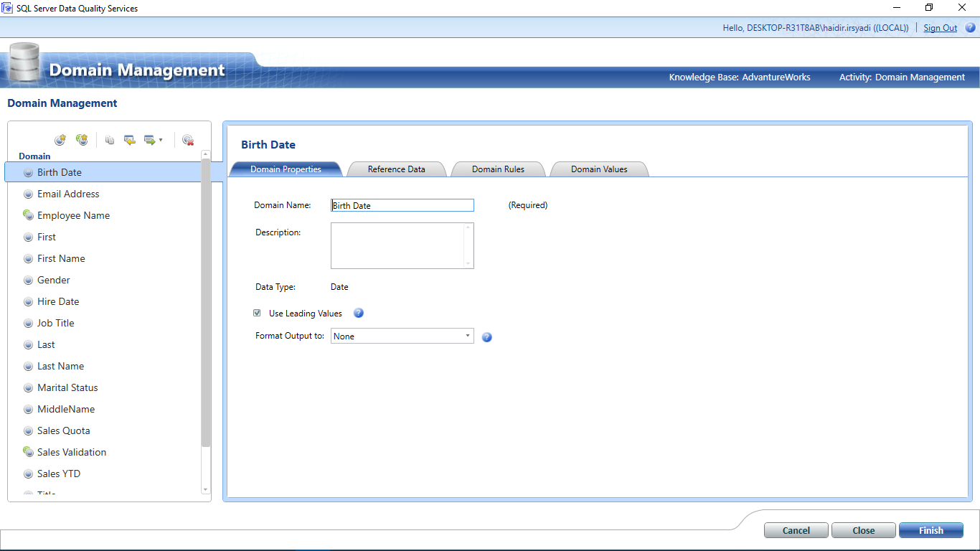Sign Out of the session

[940, 27]
